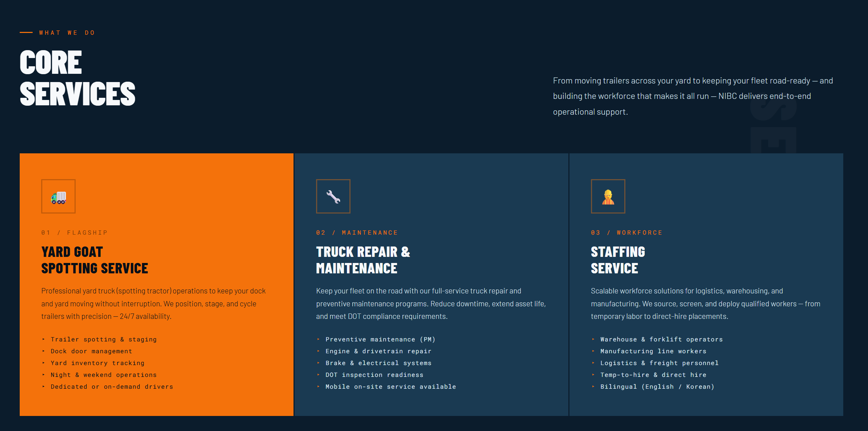The height and width of the screenshot is (431, 868).
Task: Click 'Dock door management' list item
Action: coord(91,351)
